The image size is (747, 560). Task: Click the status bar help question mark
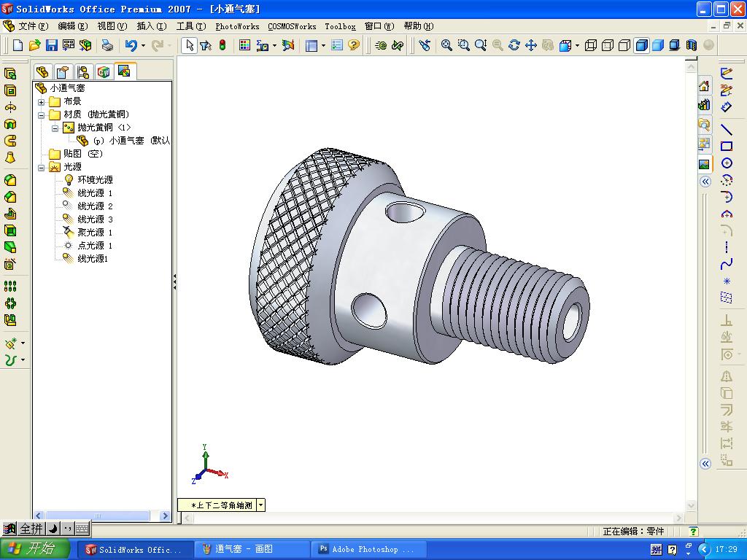tap(693, 532)
